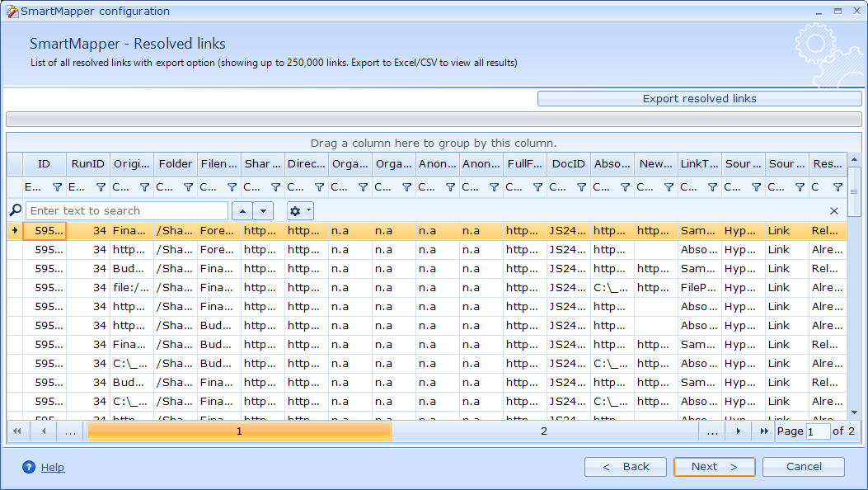Select the 'file:/...' cell in Origi column

[131, 288]
